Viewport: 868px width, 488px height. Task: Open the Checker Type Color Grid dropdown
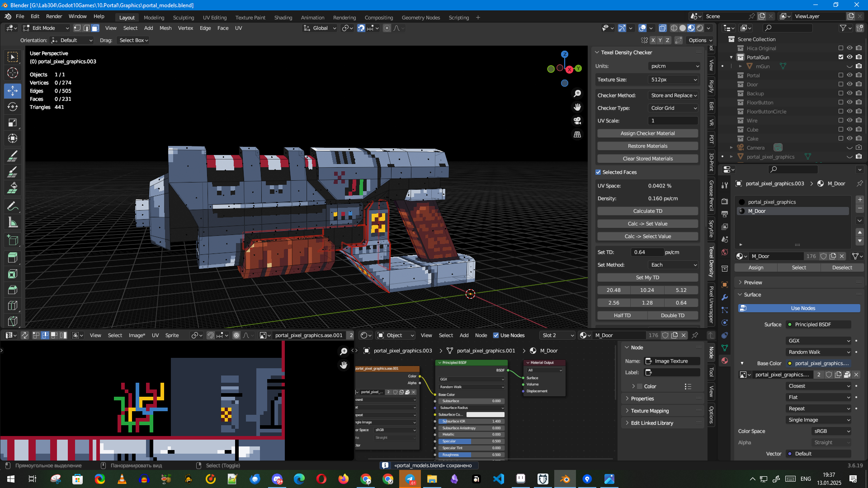674,108
